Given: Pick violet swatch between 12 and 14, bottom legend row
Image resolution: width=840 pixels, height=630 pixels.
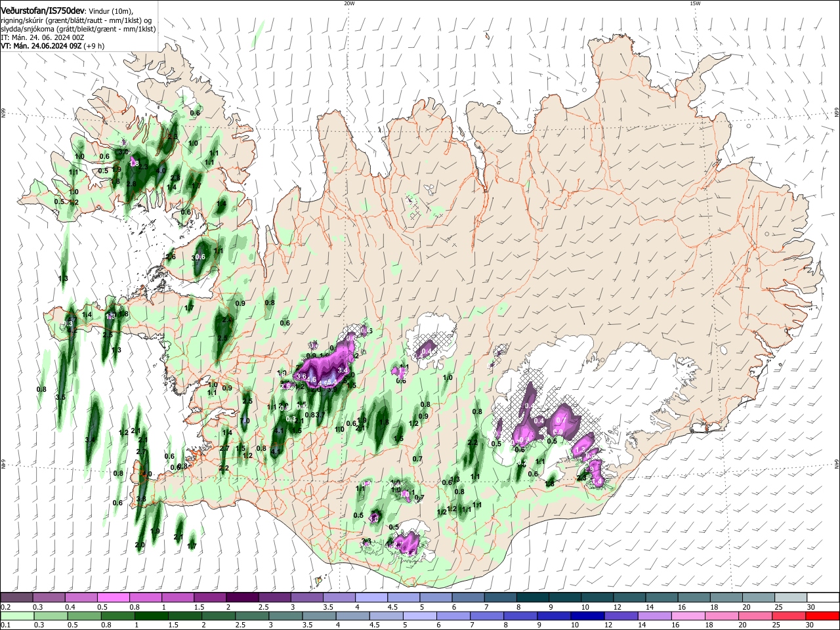Looking at the screenshot, I should [620, 616].
